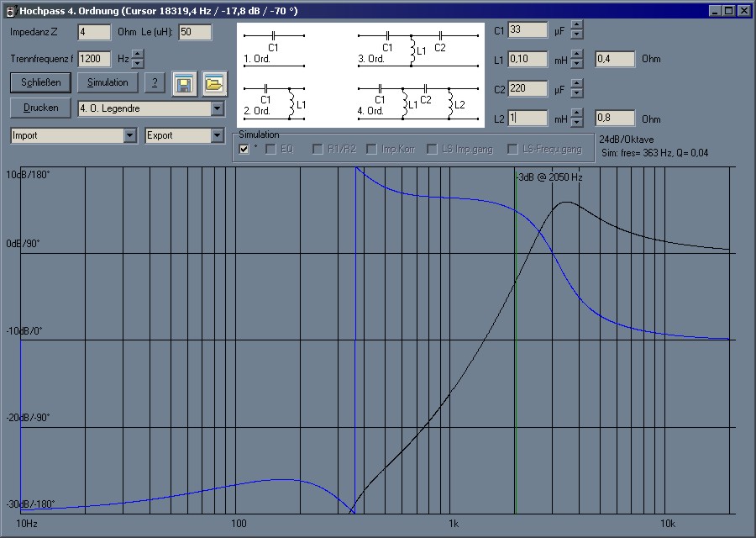Decrease C2 value with down arrow
The height and width of the screenshot is (538, 756).
(576, 93)
